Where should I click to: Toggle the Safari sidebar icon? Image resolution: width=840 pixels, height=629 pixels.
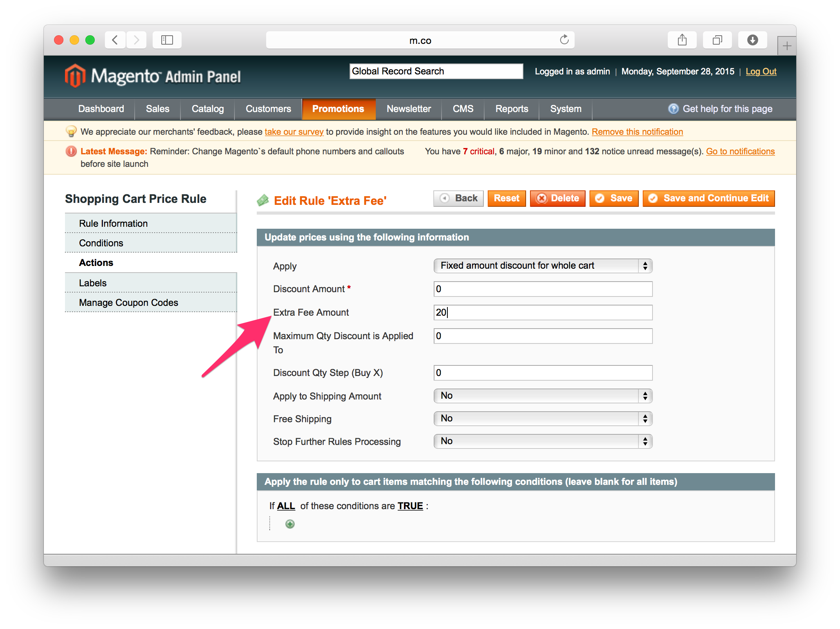[167, 40]
